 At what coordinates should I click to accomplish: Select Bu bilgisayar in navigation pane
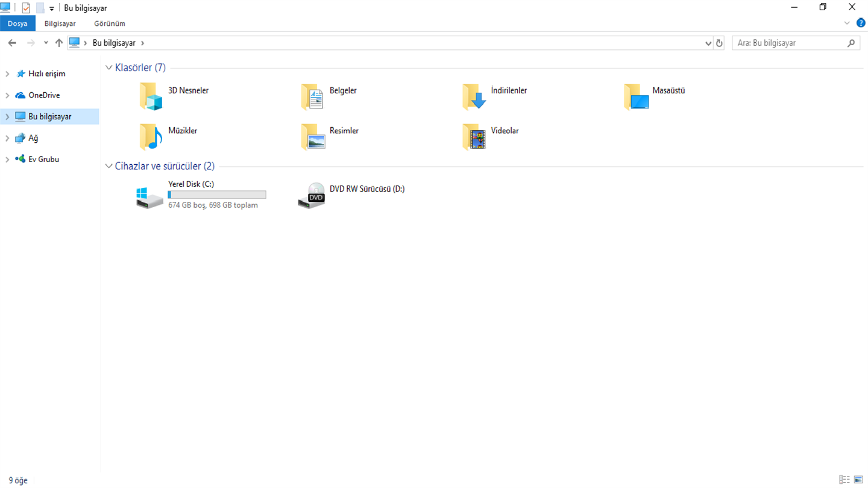point(50,116)
